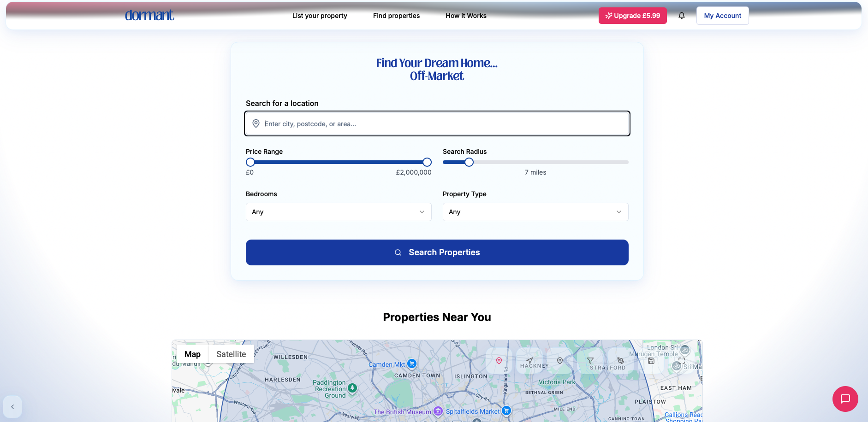The width and height of the screenshot is (868, 422).
Task: Focus the location search input field
Action: click(437, 123)
